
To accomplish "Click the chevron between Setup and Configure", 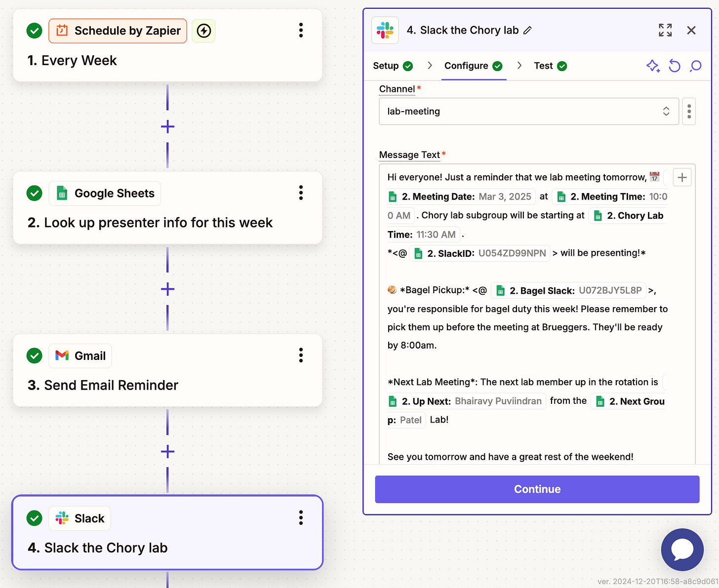I will point(430,65).
